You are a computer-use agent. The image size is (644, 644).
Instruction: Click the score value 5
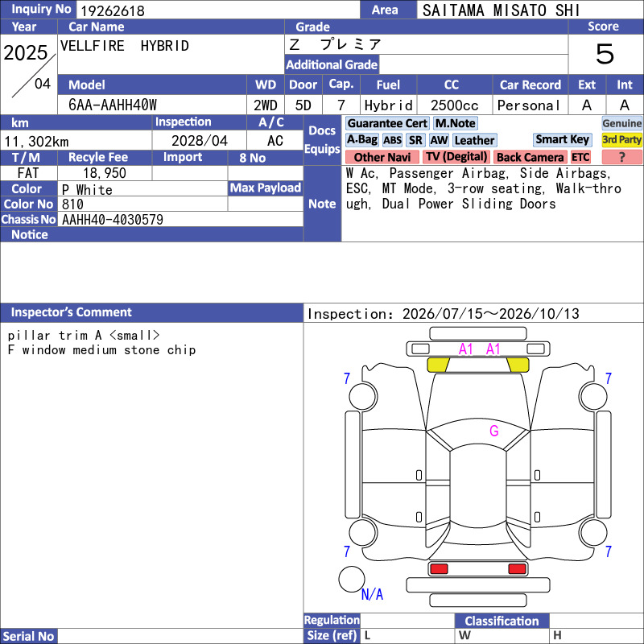pyautogui.click(x=605, y=54)
